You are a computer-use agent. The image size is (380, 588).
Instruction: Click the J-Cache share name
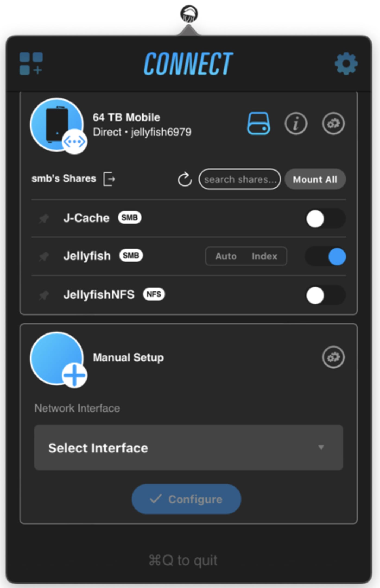point(86,218)
